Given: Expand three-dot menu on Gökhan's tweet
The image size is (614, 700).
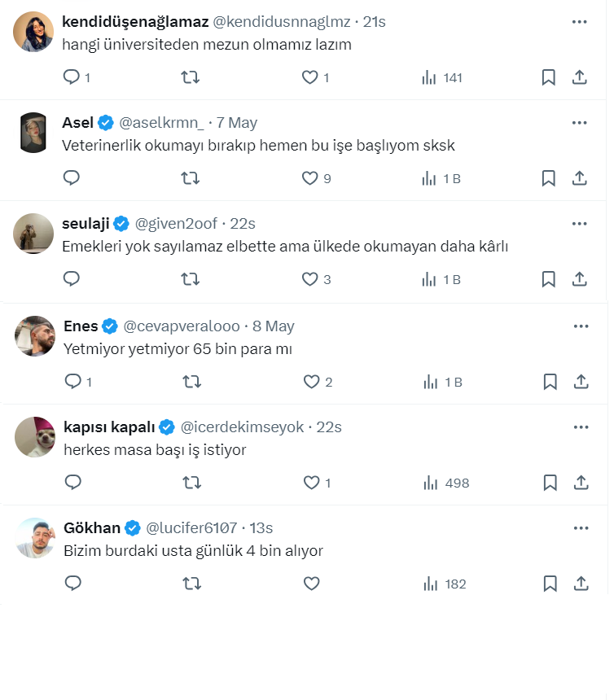Looking at the screenshot, I should (581, 528).
